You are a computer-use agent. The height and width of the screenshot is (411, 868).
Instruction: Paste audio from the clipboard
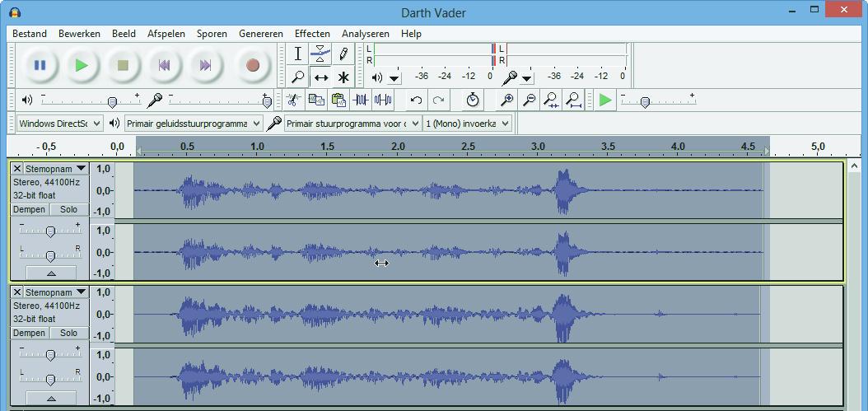click(x=338, y=100)
